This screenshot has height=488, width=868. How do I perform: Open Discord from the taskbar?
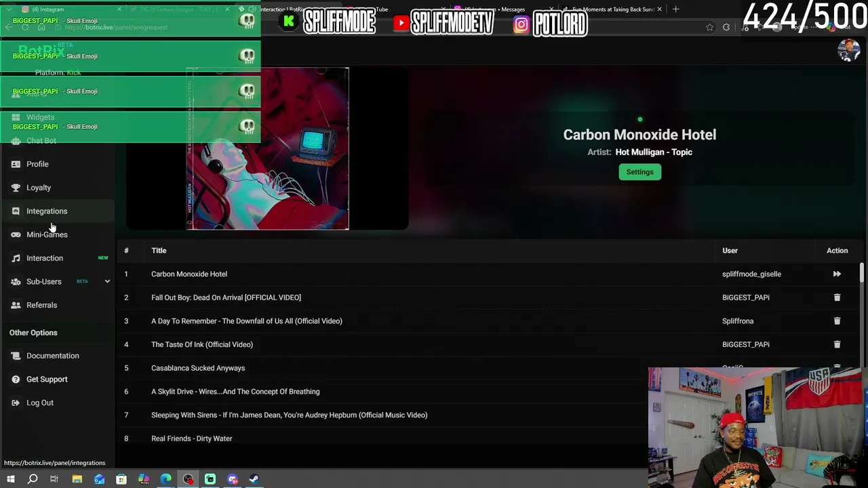pos(233,479)
